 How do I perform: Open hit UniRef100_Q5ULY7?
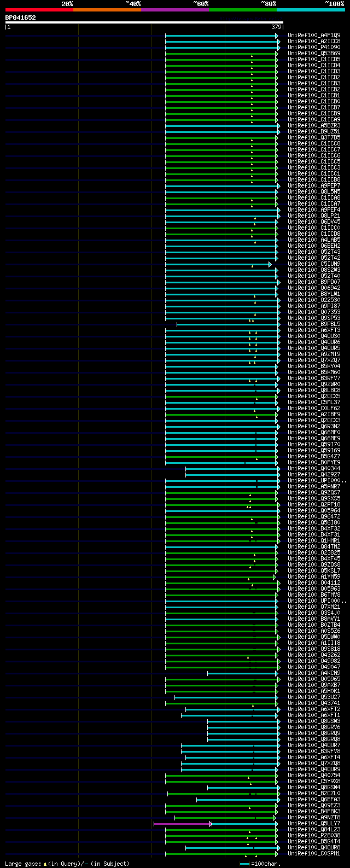(x=314, y=823)
